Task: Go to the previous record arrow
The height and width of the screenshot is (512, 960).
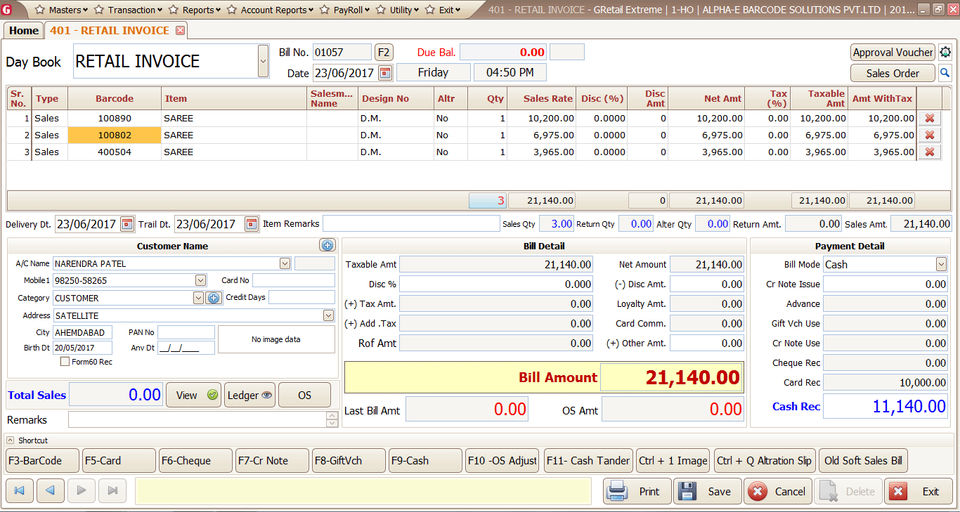Action: [52, 491]
